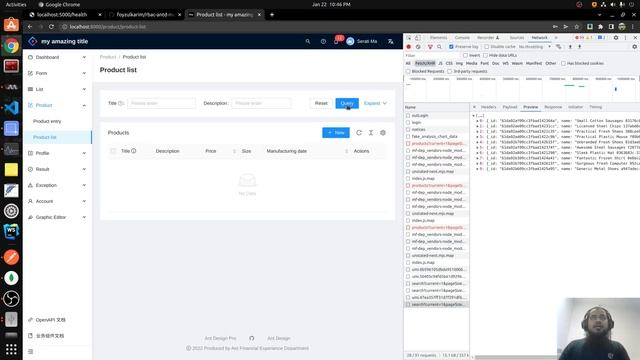This screenshot has width=640, height=360.
Task: Click the sidebar collapse icon at bottom left
Action: pyautogui.click(x=30, y=351)
